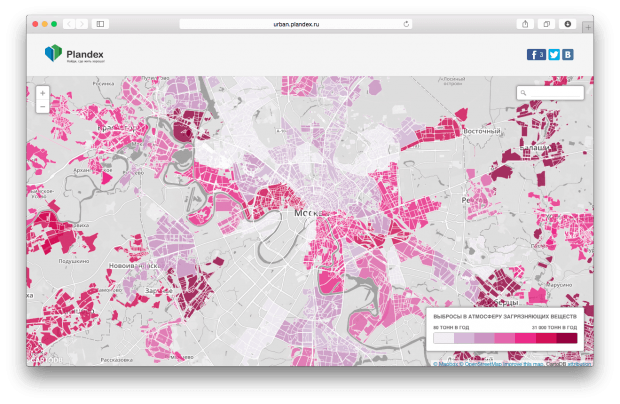Toggle Safari sidebar
This screenshot has height=404, width=620.
point(100,23)
